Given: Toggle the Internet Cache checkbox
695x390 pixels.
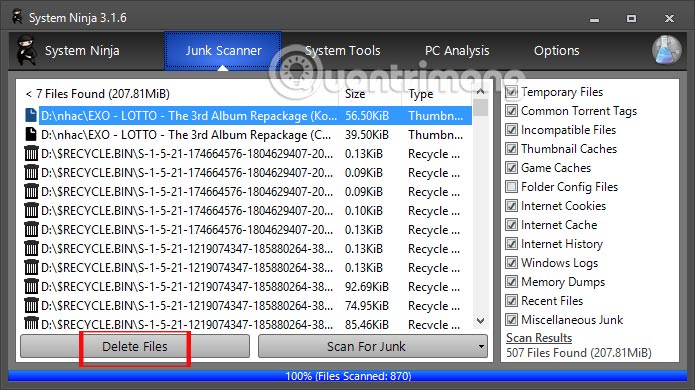Looking at the screenshot, I should click(x=511, y=225).
